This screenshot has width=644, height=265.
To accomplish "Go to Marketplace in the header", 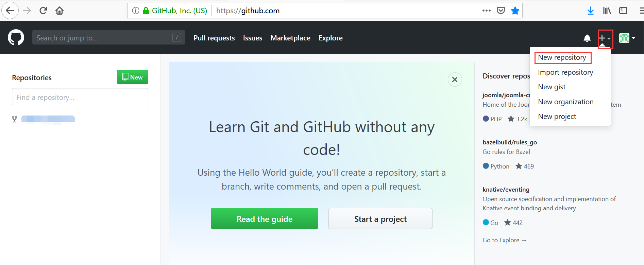I will point(290,38).
